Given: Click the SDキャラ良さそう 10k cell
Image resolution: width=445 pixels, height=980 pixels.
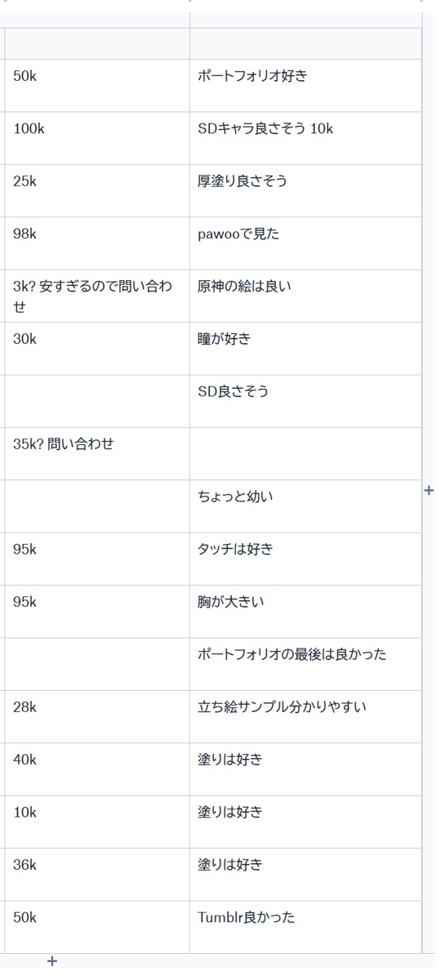Looking at the screenshot, I should 305,138.
